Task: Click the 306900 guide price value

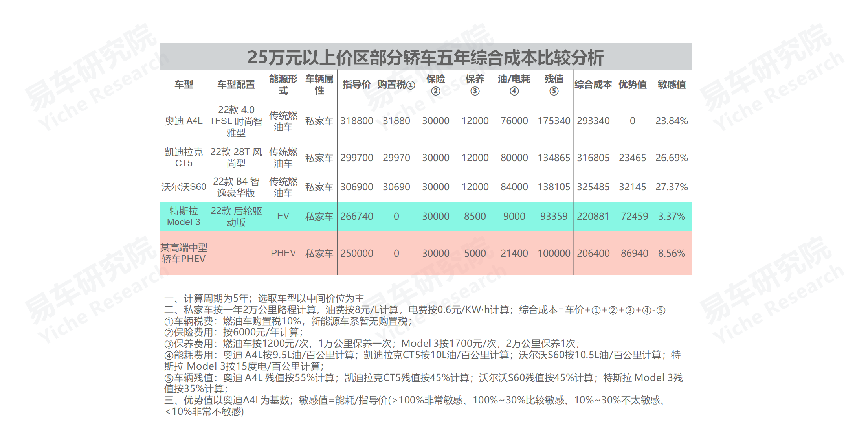Action: [x=357, y=187]
